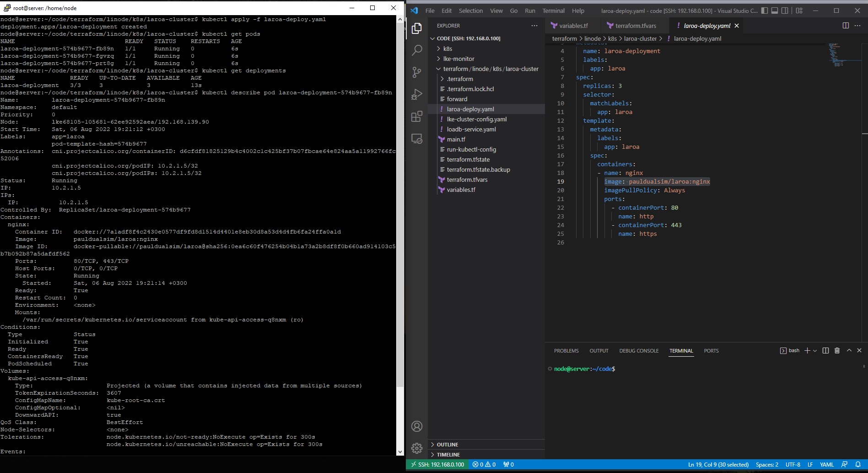This screenshot has width=868, height=473.
Task: Click the linode breadcrumb segment
Action: pos(593,38)
